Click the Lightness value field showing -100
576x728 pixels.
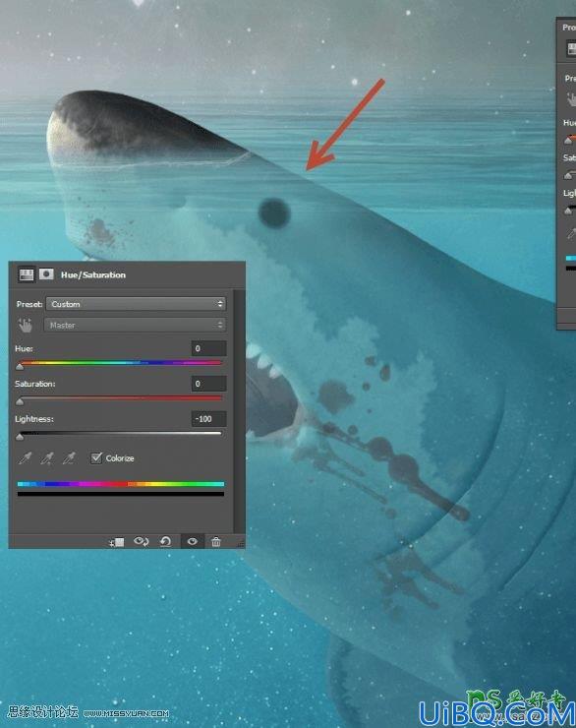(x=208, y=419)
